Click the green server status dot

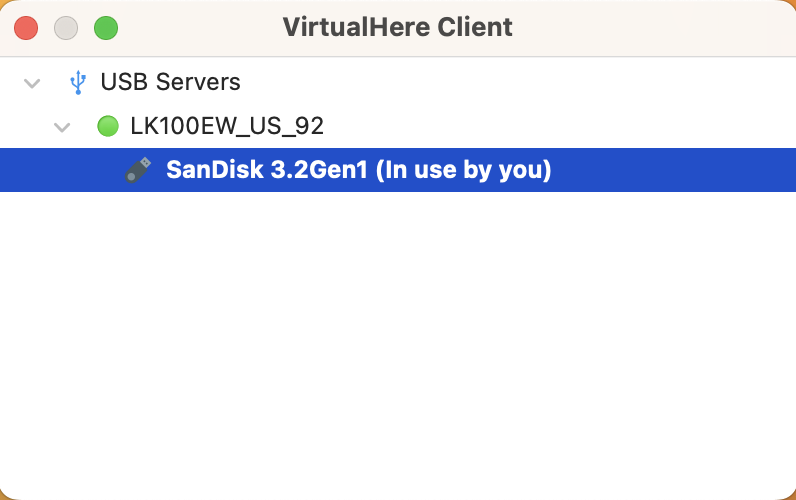107,126
